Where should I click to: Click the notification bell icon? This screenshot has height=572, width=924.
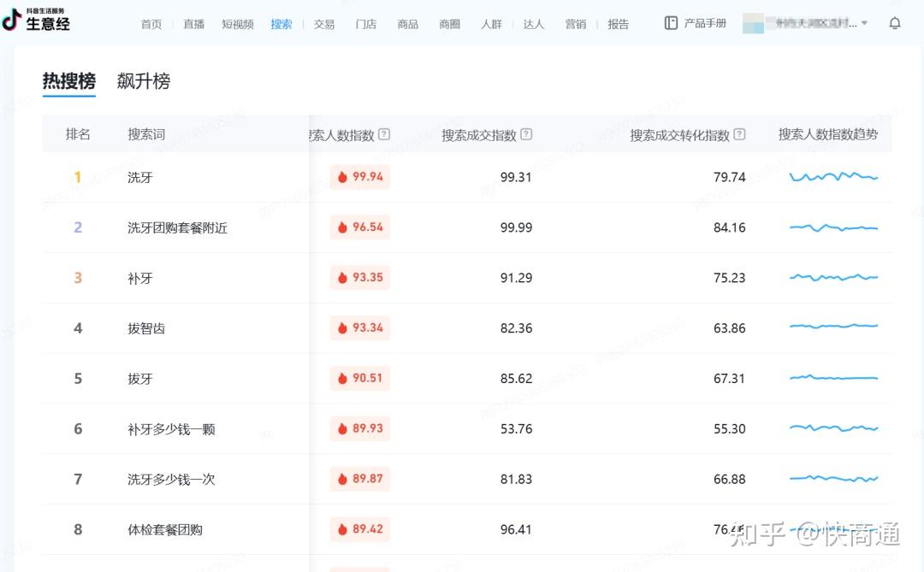[895, 23]
